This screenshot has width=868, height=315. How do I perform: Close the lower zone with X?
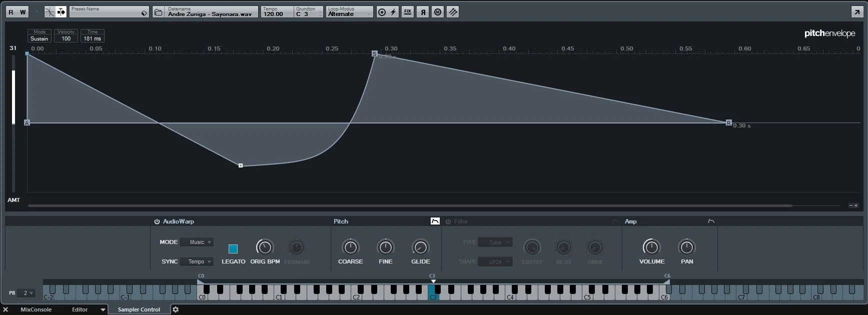pos(6,309)
